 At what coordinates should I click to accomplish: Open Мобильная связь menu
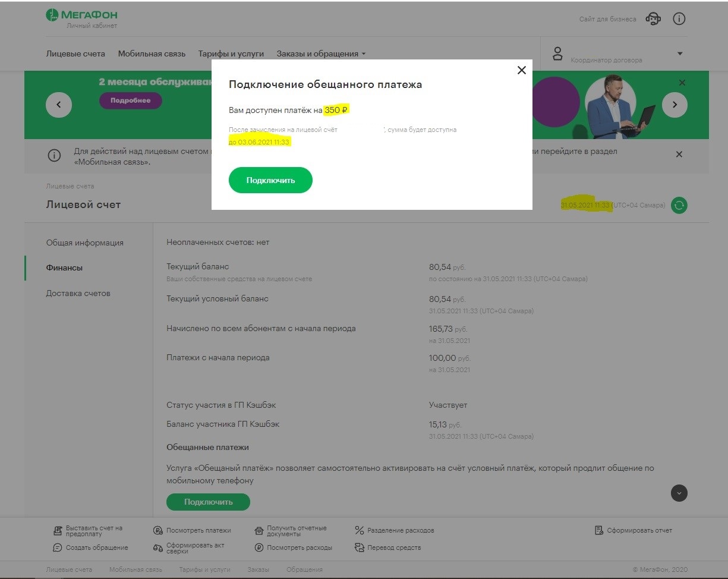(152, 54)
